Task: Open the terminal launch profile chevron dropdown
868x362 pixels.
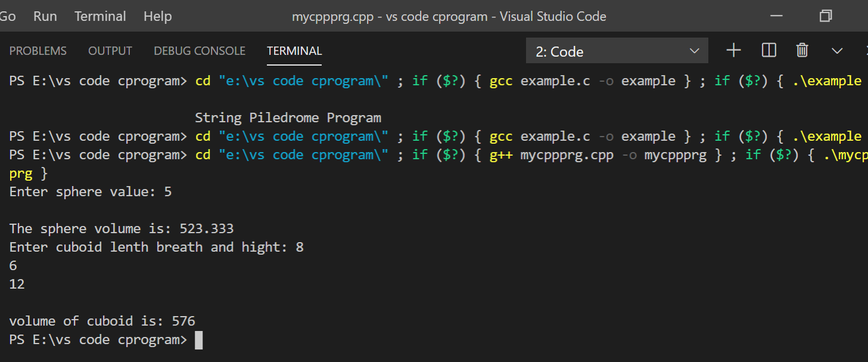Action: point(837,51)
